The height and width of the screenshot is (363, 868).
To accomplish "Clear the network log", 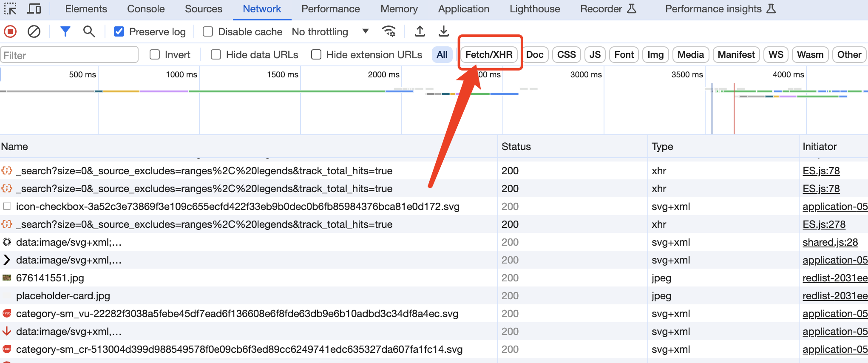I will [x=34, y=31].
